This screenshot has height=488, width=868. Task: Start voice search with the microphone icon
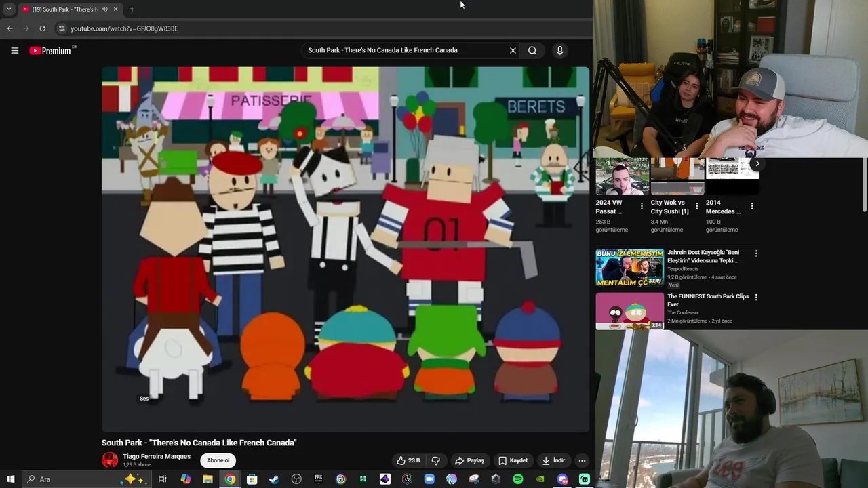(559, 50)
